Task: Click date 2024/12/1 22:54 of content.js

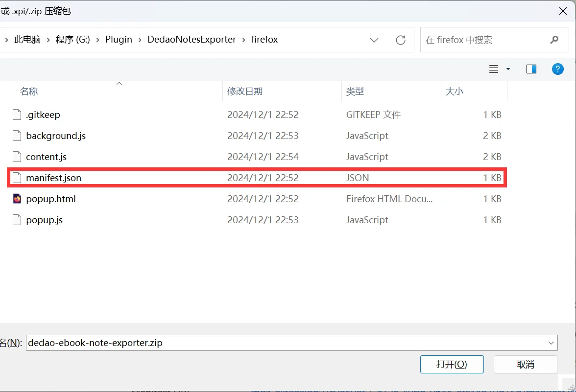Action: click(263, 157)
